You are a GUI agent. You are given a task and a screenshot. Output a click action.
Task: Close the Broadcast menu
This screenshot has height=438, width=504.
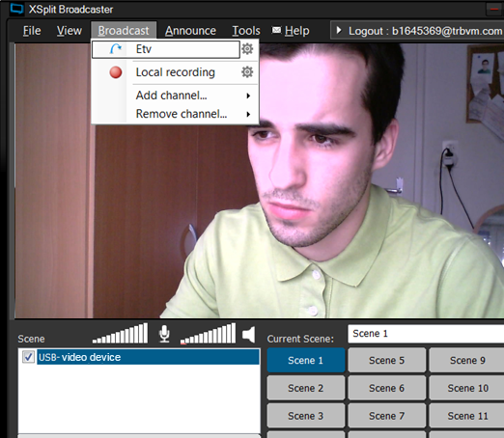[124, 31]
